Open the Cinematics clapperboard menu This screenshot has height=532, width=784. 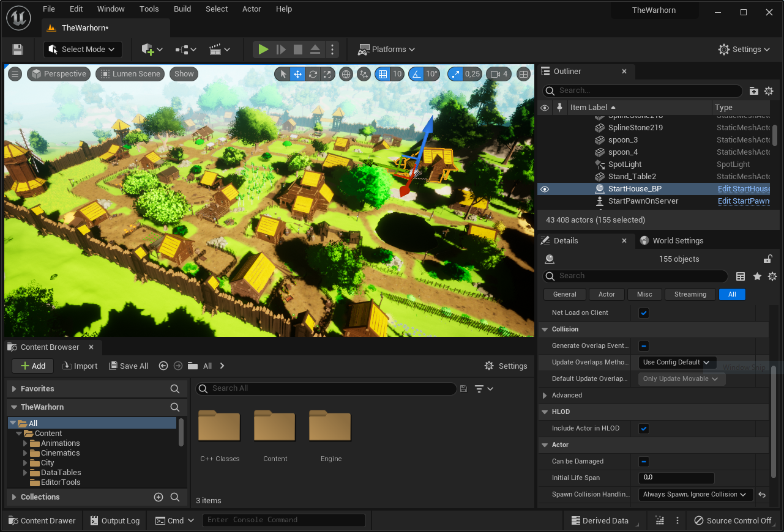pos(220,50)
